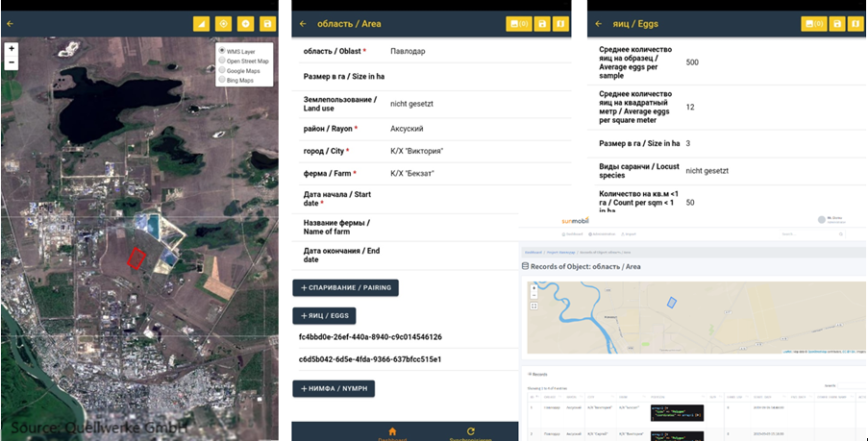Go back from the область / Area form
The height and width of the screenshot is (441, 868).
(304, 23)
